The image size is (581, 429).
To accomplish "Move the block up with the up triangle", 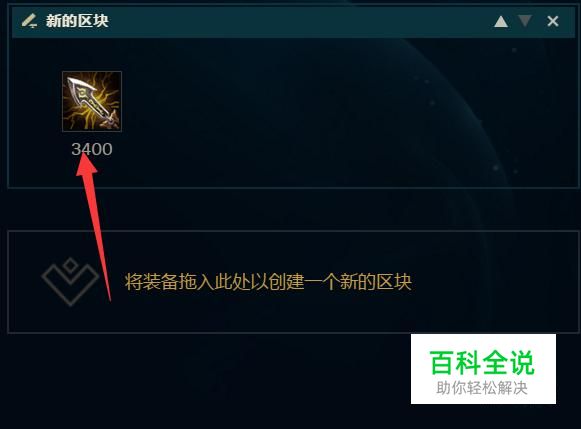I will [x=501, y=21].
